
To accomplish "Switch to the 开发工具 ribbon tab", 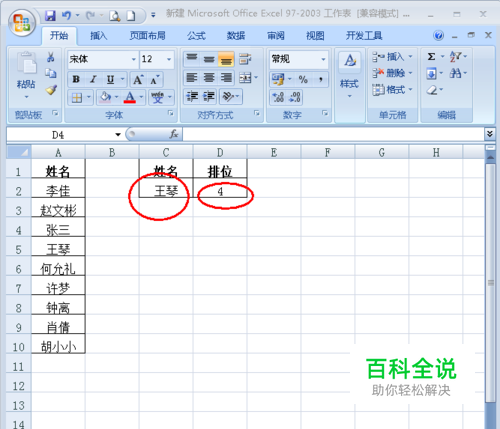I will point(364,36).
